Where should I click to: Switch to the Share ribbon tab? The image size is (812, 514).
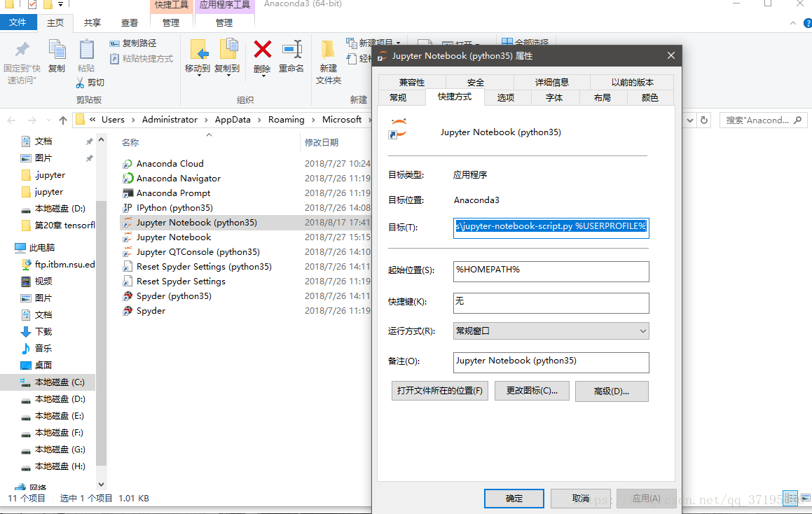[92, 23]
